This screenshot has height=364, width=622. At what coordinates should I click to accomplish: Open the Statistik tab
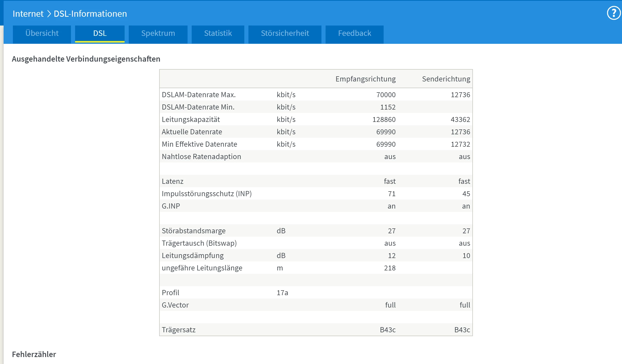(x=218, y=33)
